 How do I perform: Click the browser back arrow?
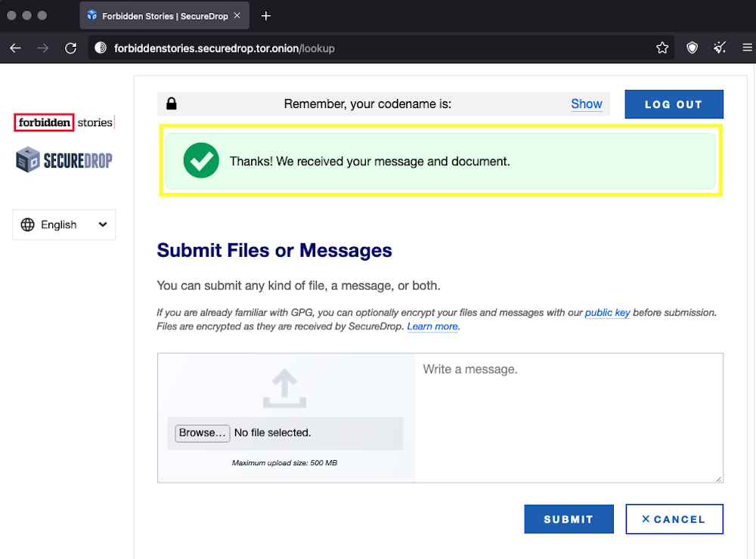[x=15, y=48]
